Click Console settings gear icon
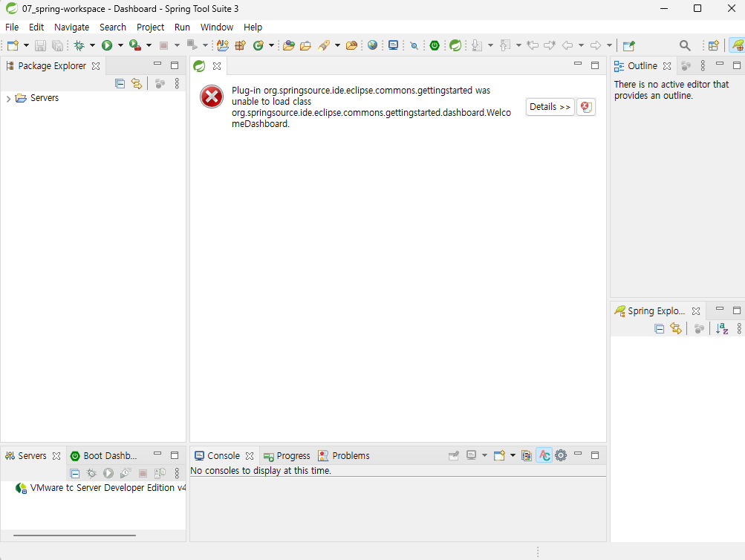Viewport: 745px width, 560px height. (x=561, y=455)
